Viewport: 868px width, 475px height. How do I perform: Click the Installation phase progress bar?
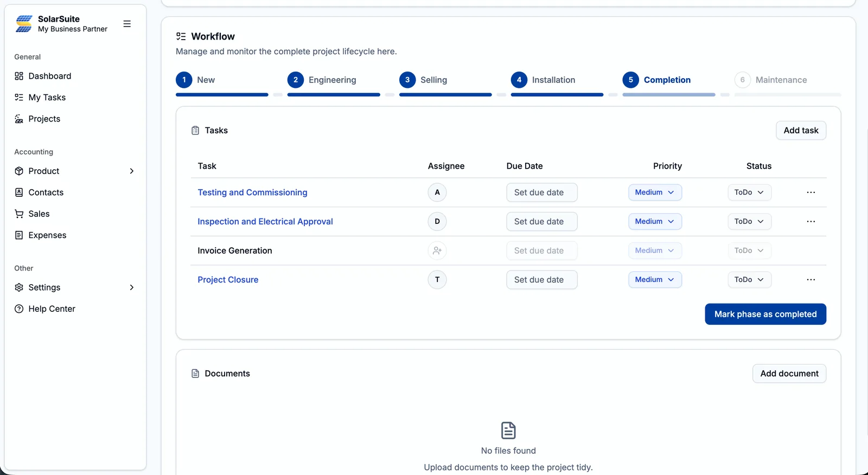click(x=557, y=95)
